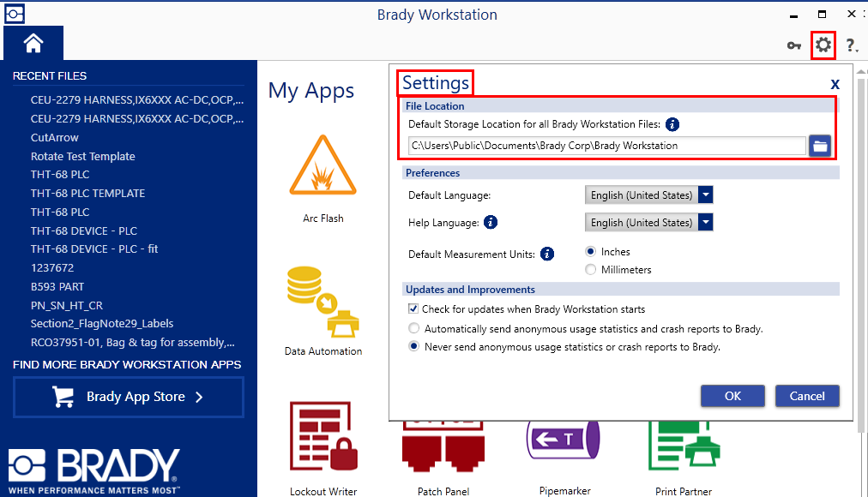Select automatically send usage statistics option
The width and height of the screenshot is (868, 497).
[x=413, y=328]
